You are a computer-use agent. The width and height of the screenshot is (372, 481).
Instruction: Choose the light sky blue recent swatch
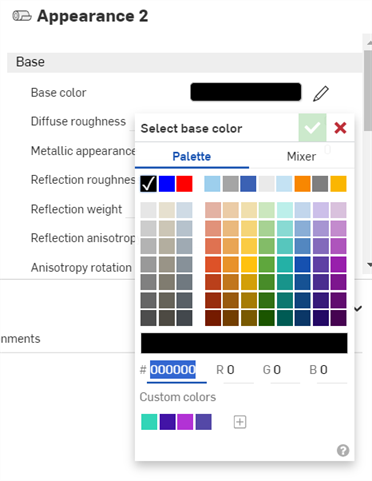[x=212, y=184]
